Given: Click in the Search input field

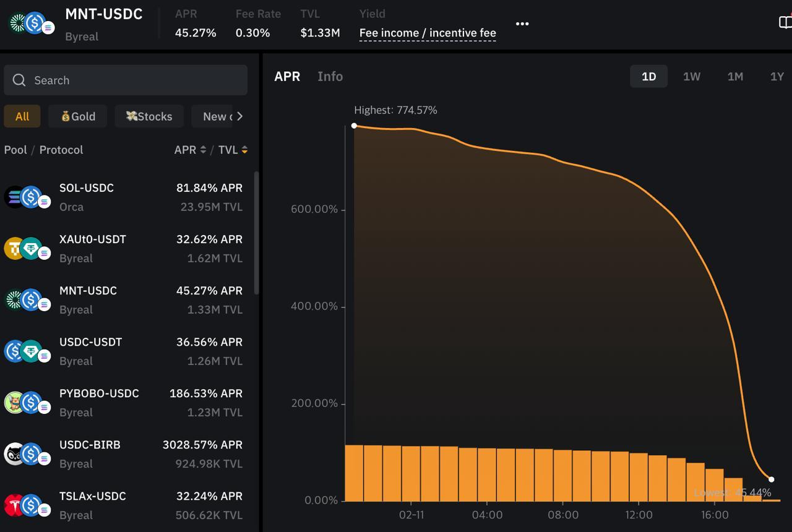Looking at the screenshot, I should pos(136,80).
